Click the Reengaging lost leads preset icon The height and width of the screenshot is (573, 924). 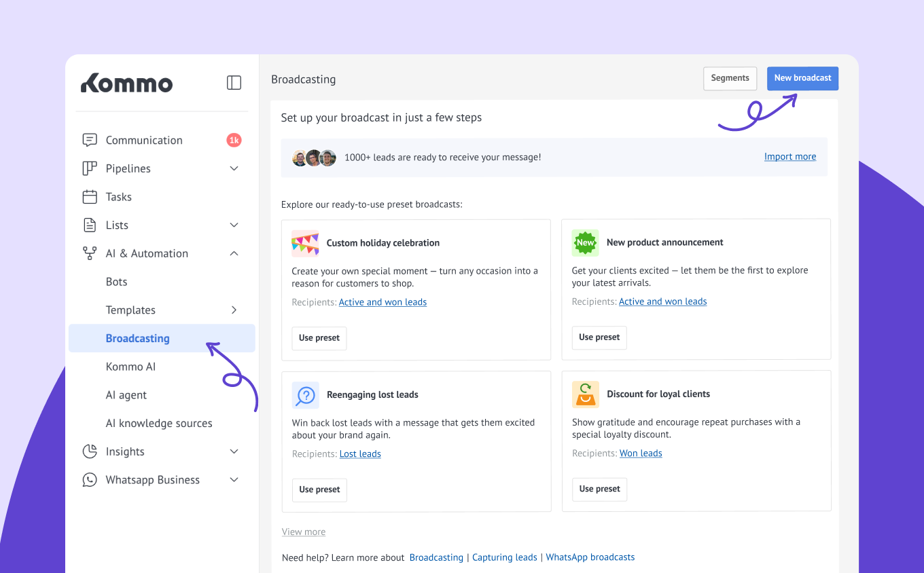305,395
